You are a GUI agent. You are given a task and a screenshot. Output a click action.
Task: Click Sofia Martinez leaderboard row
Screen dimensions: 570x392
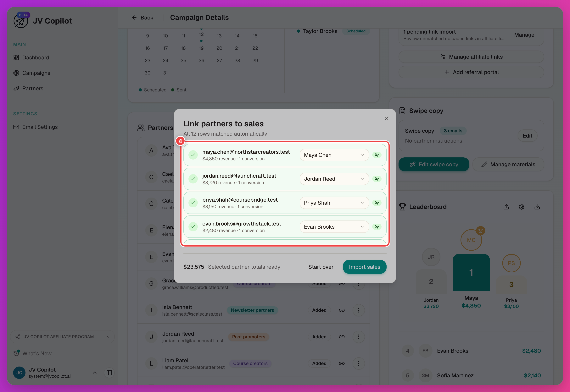coord(471,375)
